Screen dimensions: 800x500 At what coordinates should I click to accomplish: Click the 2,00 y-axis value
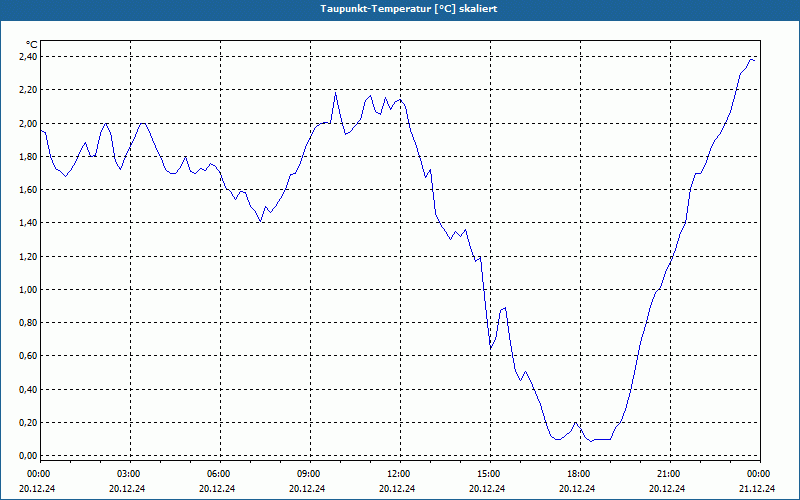click(x=28, y=123)
